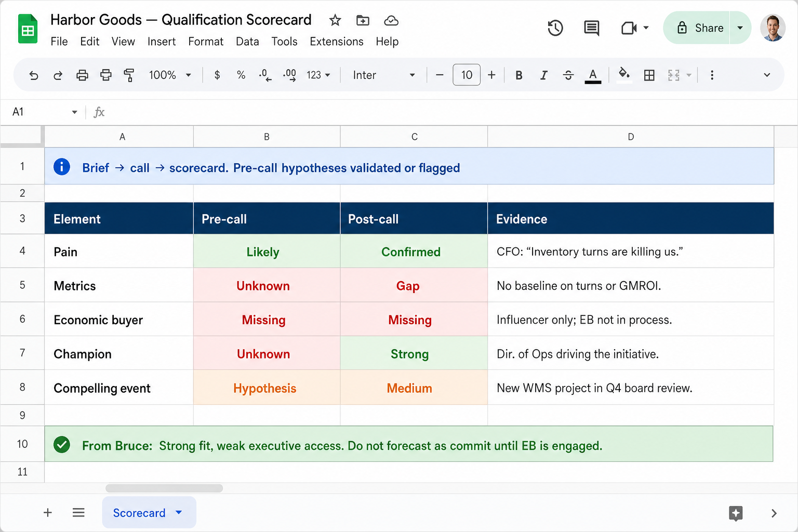Expand the Share options arrow
Screen dimensions: 798x532
click(x=740, y=28)
